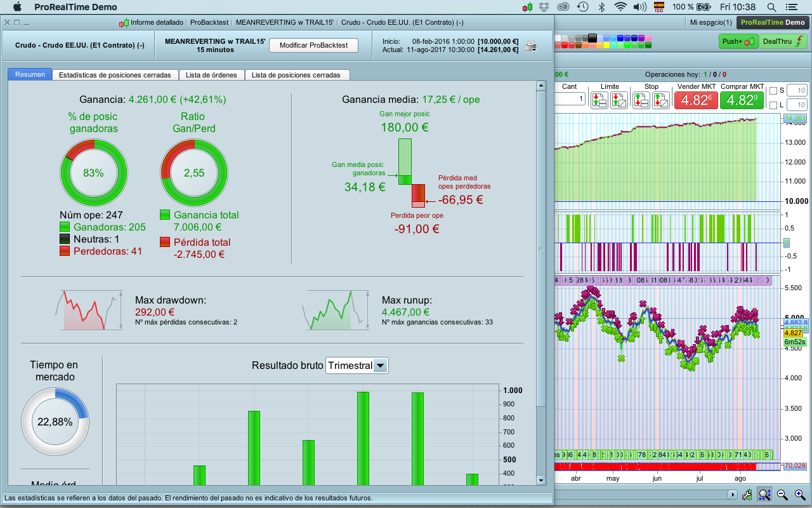Click Perdedoras: 41 legend entry
Screen dimensions: 812x508
[x=101, y=251]
